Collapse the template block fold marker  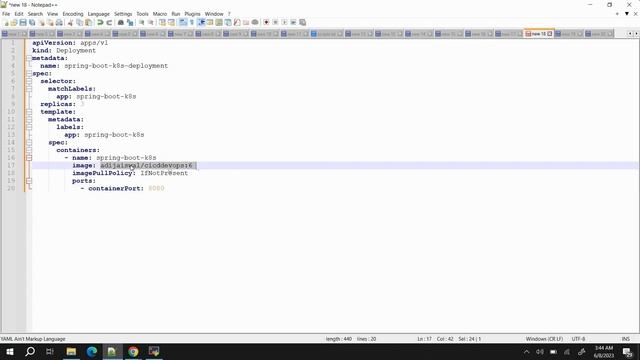tap(29, 112)
